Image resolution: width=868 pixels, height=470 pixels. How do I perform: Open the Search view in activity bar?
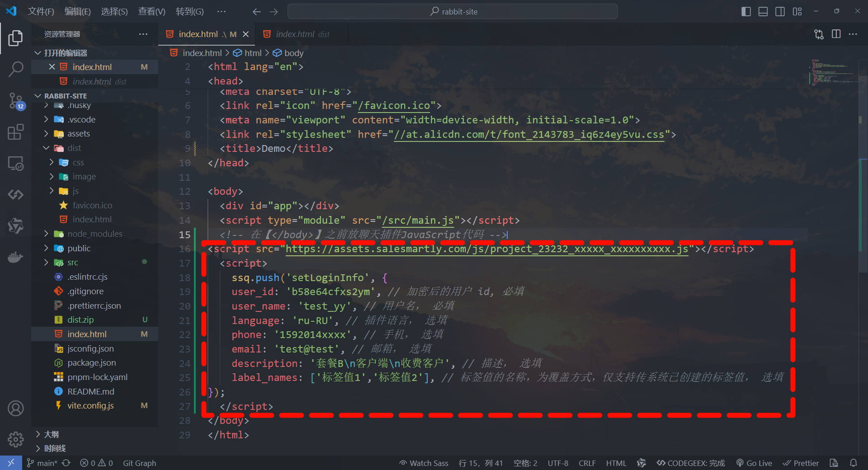click(15, 69)
